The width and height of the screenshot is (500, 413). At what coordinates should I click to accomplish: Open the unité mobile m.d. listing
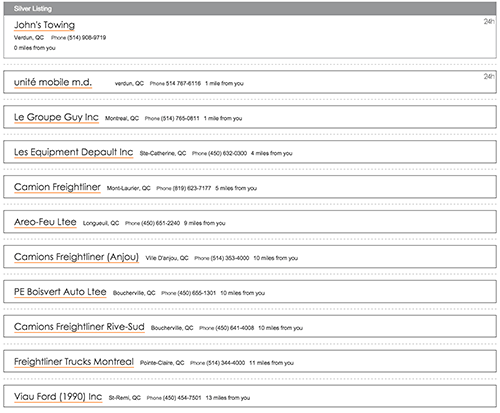[53, 82]
